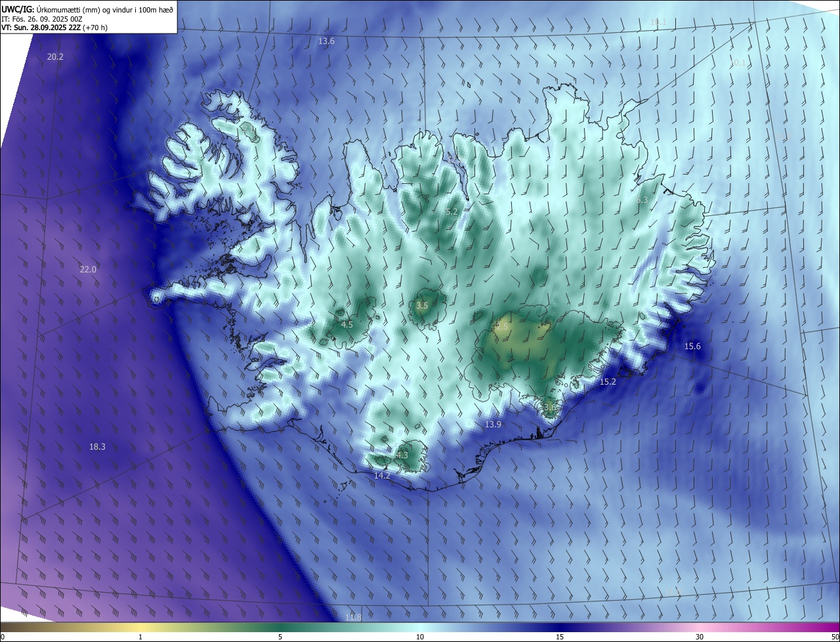
Task: Click the 15.6 value off the east coast
Action: 692,347
